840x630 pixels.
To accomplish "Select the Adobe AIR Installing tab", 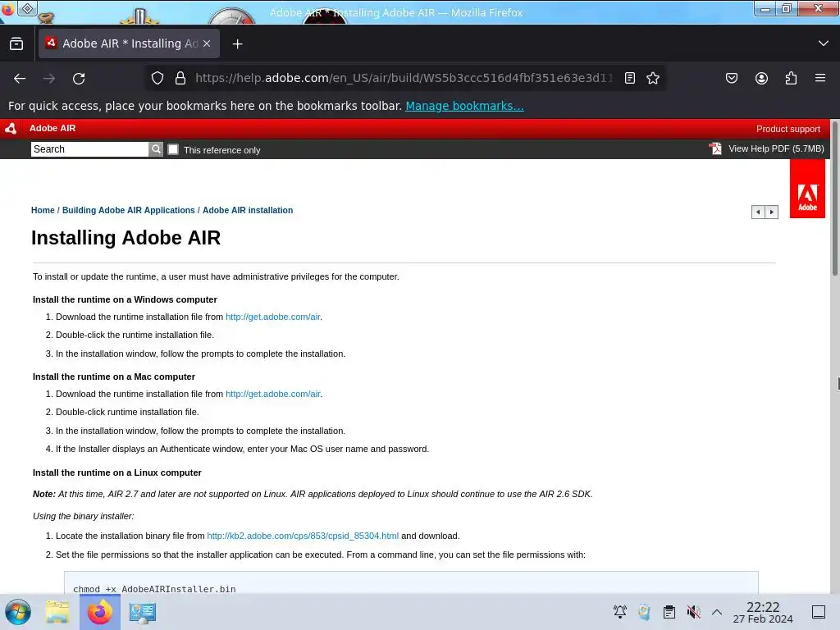I will pos(129,44).
